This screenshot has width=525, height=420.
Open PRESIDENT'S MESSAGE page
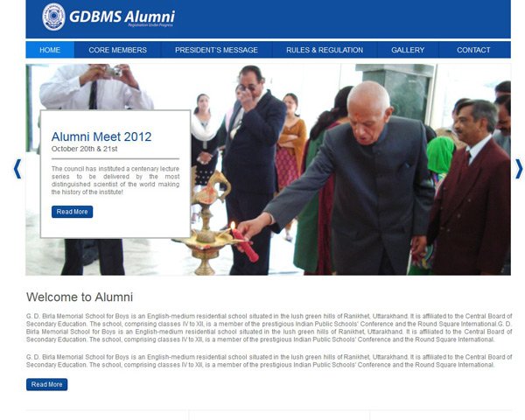[x=216, y=50]
